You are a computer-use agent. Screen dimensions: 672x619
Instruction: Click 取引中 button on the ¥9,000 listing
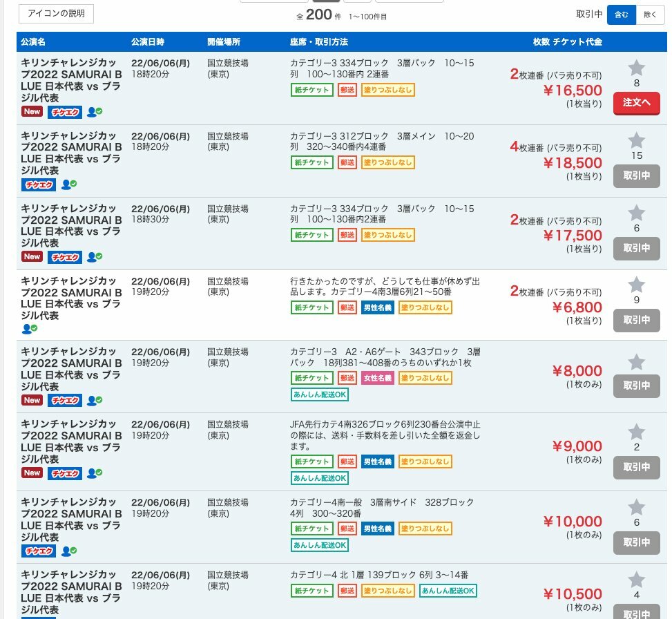point(636,467)
